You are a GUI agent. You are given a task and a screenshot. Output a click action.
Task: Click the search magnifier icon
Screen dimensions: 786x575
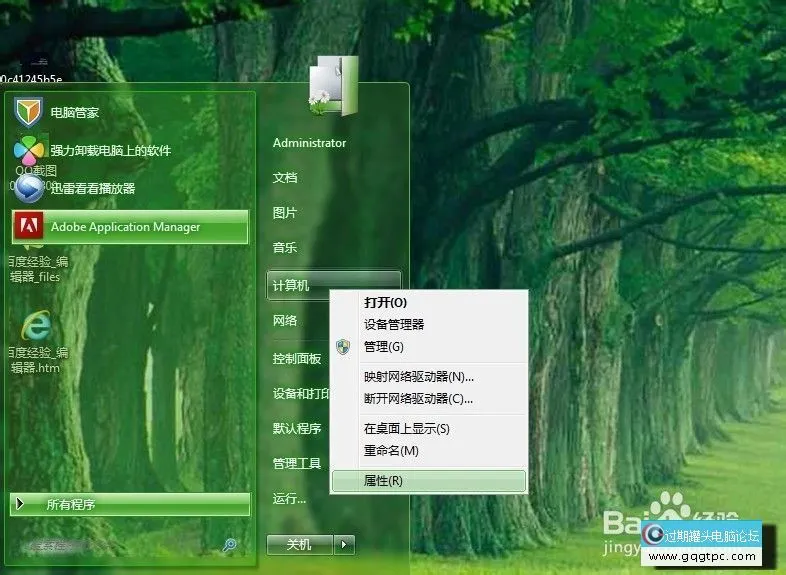click(x=230, y=545)
